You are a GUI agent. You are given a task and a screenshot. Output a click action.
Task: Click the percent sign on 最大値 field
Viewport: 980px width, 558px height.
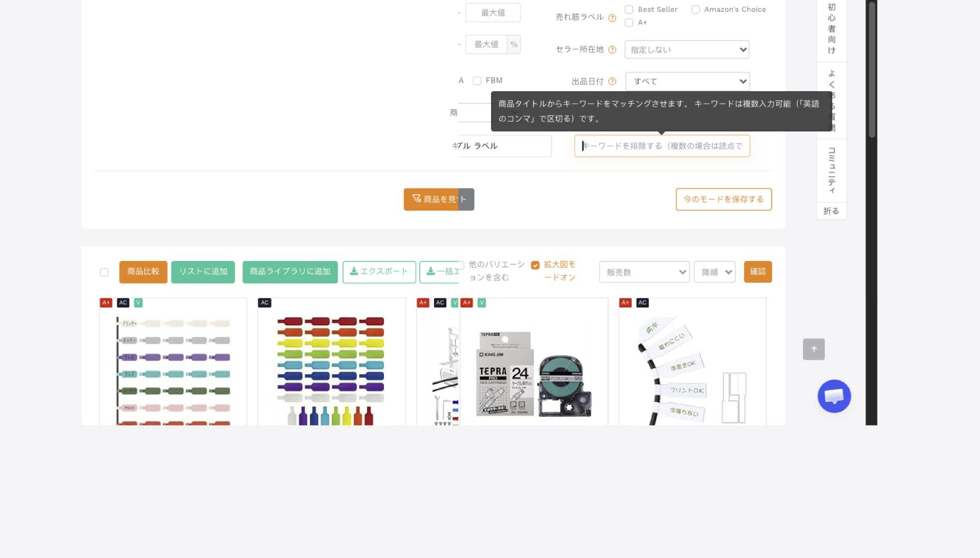pos(514,44)
